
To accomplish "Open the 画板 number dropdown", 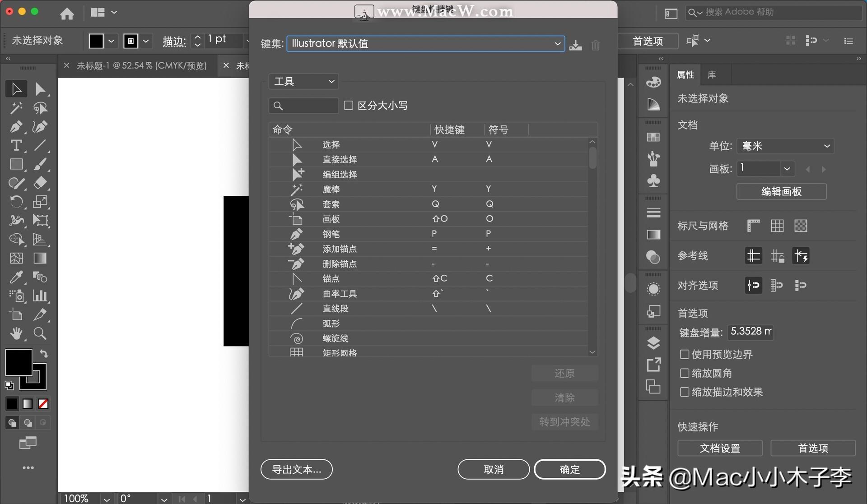I will point(787,169).
